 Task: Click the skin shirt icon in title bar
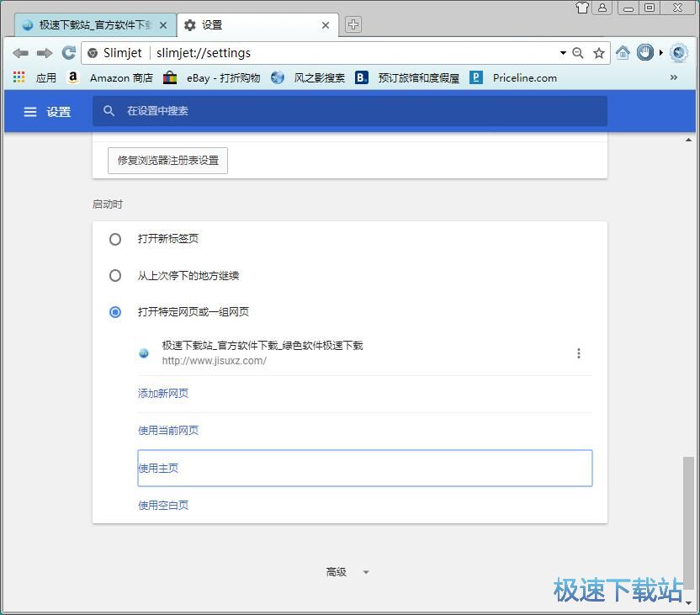[x=581, y=8]
